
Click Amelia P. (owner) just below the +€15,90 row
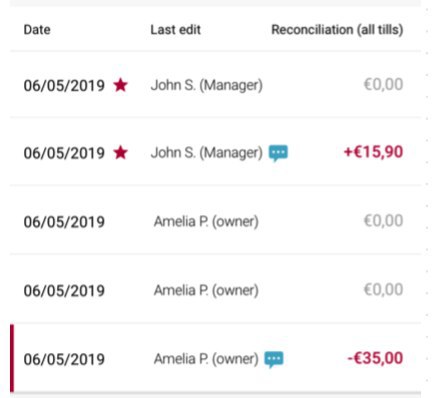(206, 221)
